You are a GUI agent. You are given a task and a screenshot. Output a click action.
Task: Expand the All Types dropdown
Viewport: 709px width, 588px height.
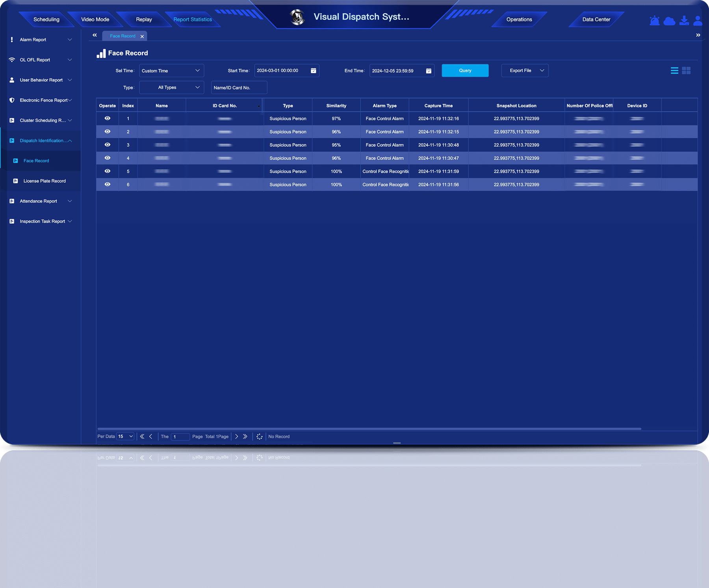pyautogui.click(x=171, y=87)
